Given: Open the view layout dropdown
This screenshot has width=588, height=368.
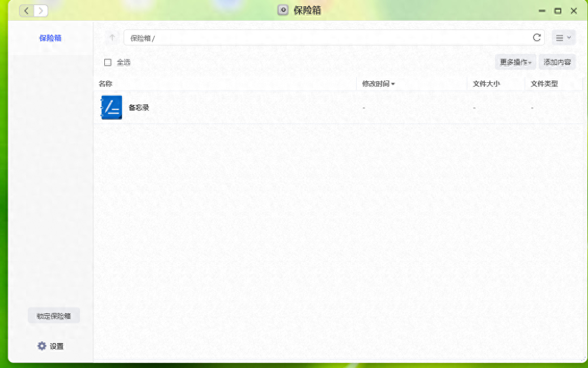Looking at the screenshot, I should pyautogui.click(x=564, y=38).
